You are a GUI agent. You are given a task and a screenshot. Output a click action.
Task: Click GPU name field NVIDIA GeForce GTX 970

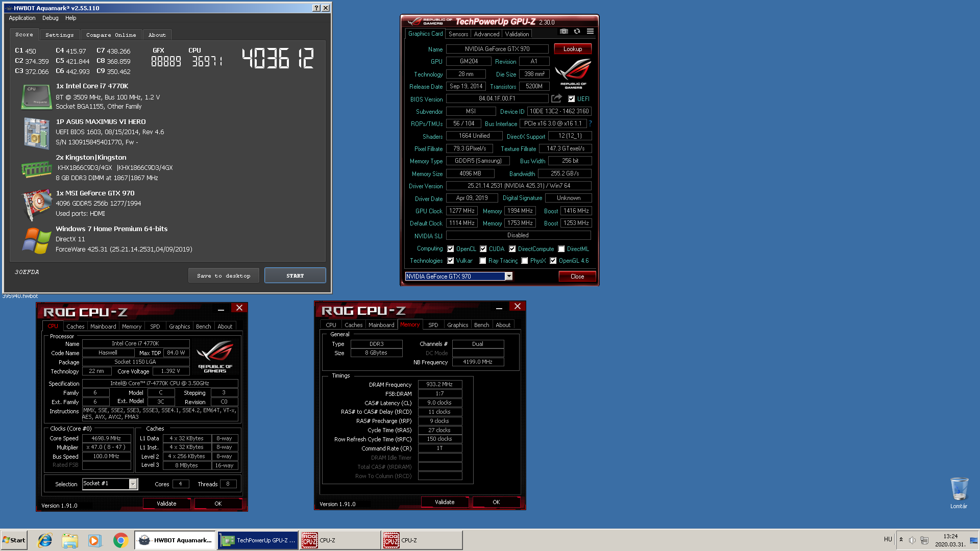coord(497,49)
